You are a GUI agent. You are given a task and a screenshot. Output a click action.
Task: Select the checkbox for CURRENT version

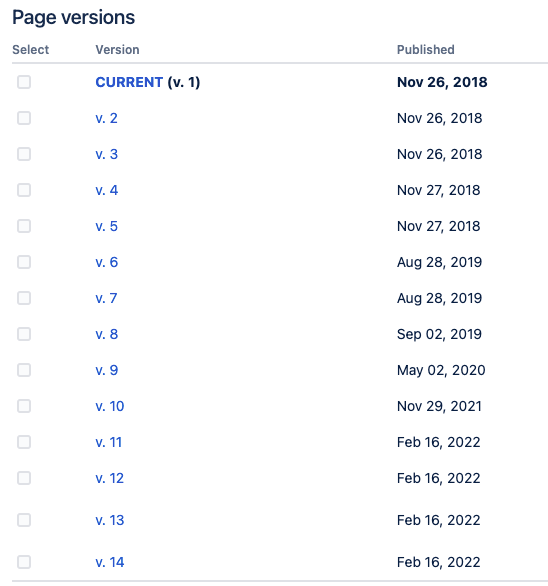24,82
